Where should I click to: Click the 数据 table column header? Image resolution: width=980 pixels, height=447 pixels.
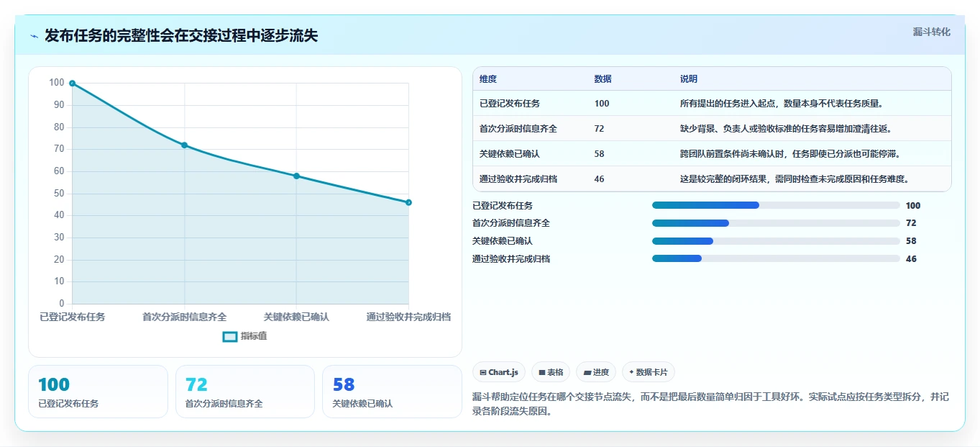(603, 79)
